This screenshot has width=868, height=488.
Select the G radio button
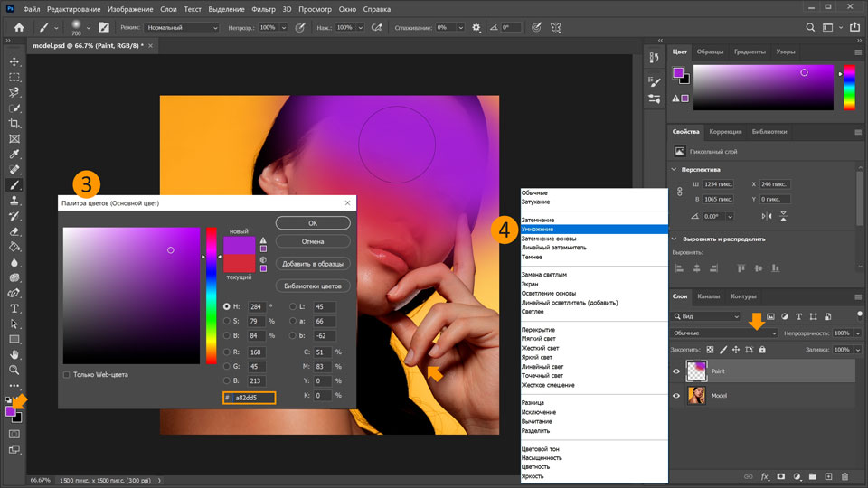pyautogui.click(x=226, y=366)
